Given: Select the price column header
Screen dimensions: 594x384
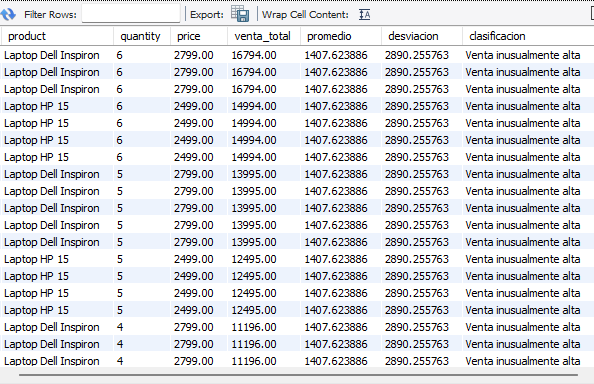Looking at the screenshot, I should [199, 36].
